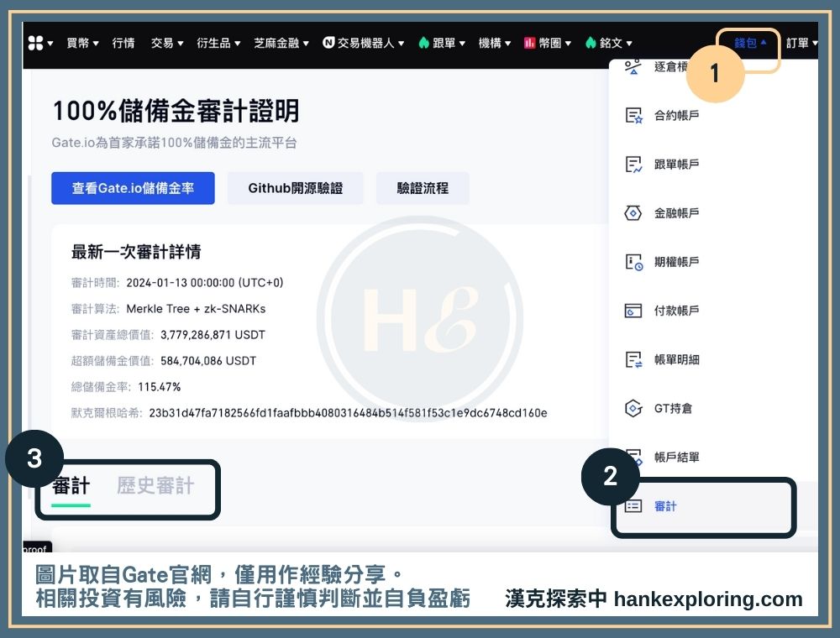Click the 逐倉槓 account icon
840x638 pixels.
[x=633, y=67]
